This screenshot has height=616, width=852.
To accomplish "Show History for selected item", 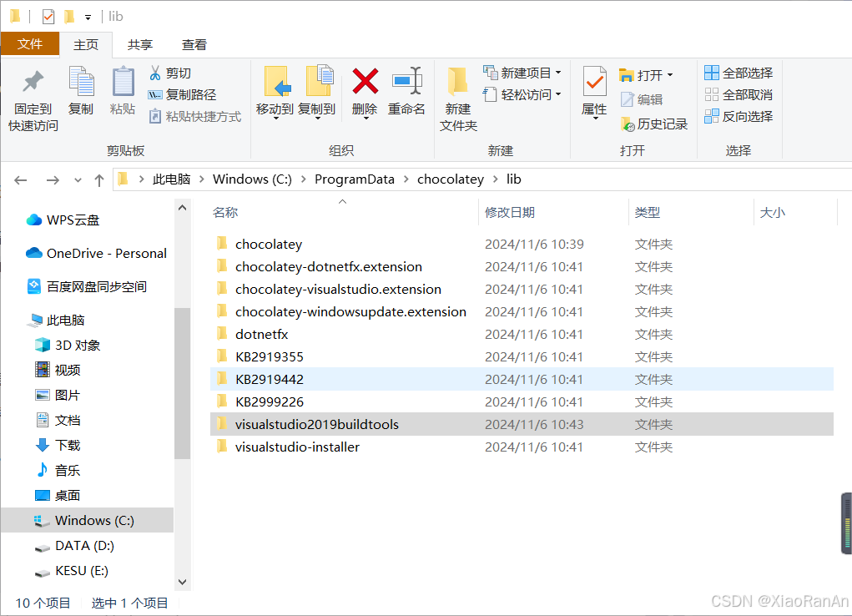I will click(654, 124).
